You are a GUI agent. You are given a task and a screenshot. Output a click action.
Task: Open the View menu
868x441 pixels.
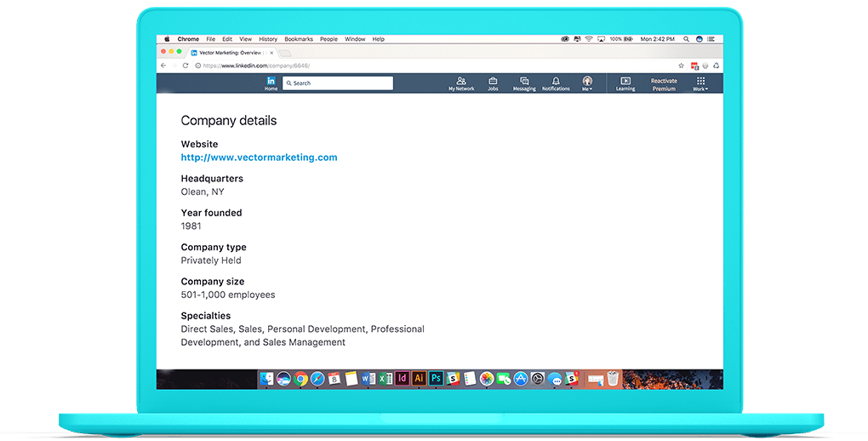[x=246, y=39]
